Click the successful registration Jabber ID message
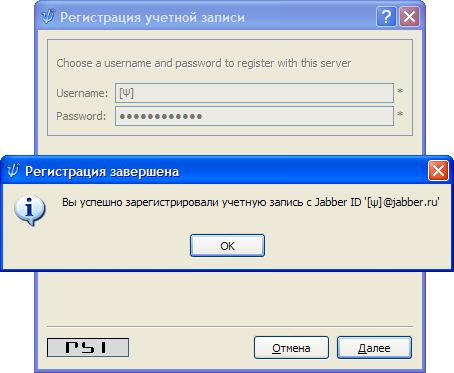454x373 pixels. point(251,202)
